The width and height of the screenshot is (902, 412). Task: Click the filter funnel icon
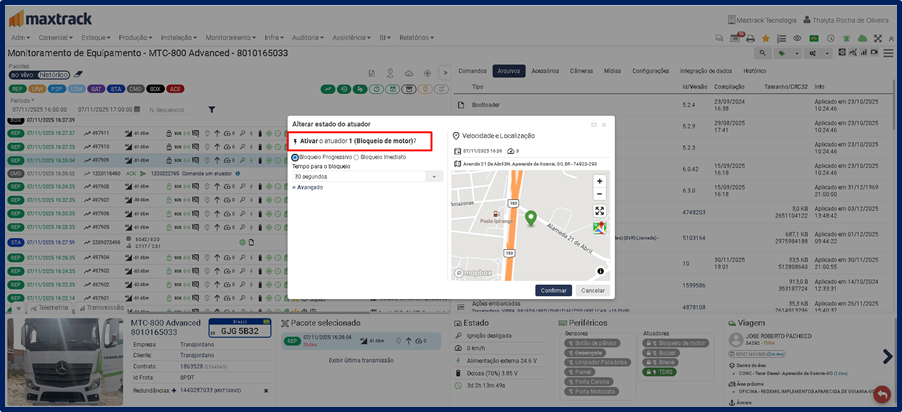(212, 109)
